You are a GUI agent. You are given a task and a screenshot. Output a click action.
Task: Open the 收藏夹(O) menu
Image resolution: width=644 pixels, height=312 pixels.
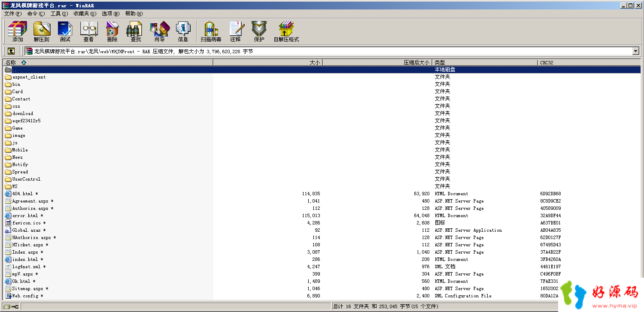pos(85,14)
